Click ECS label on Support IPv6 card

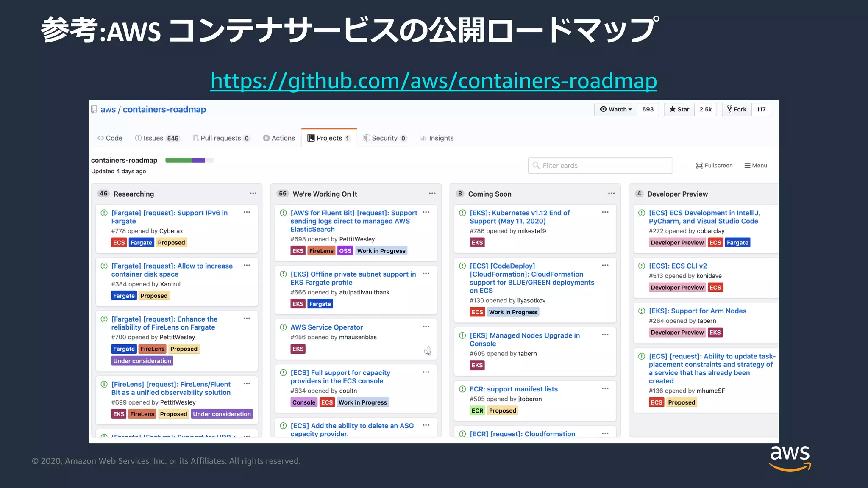click(x=119, y=243)
